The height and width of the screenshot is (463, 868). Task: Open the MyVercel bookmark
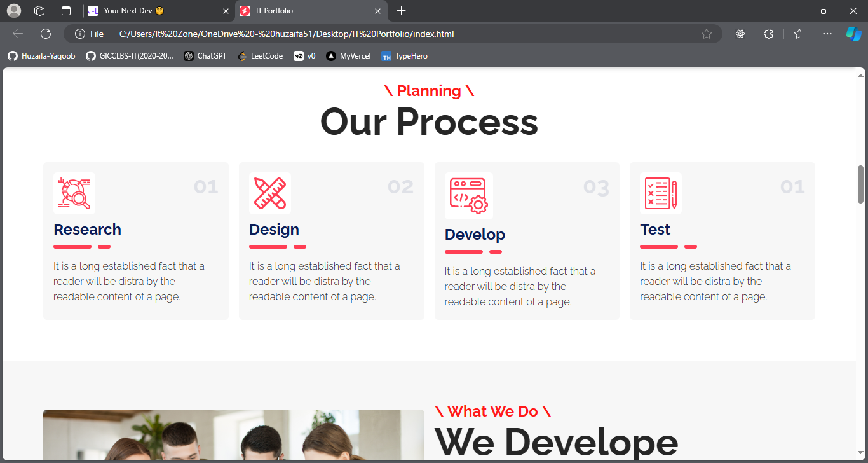pos(348,56)
